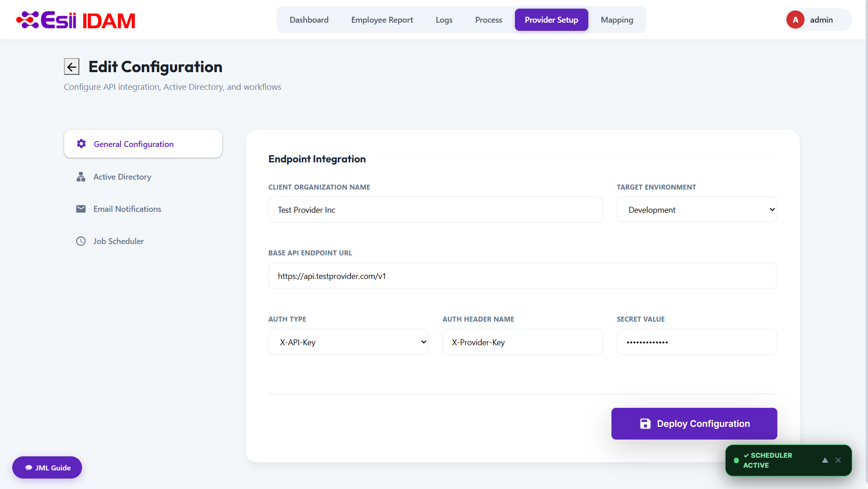This screenshot has height=489, width=868.
Task: Click the Job Scheduler clock icon
Action: pos(81,241)
